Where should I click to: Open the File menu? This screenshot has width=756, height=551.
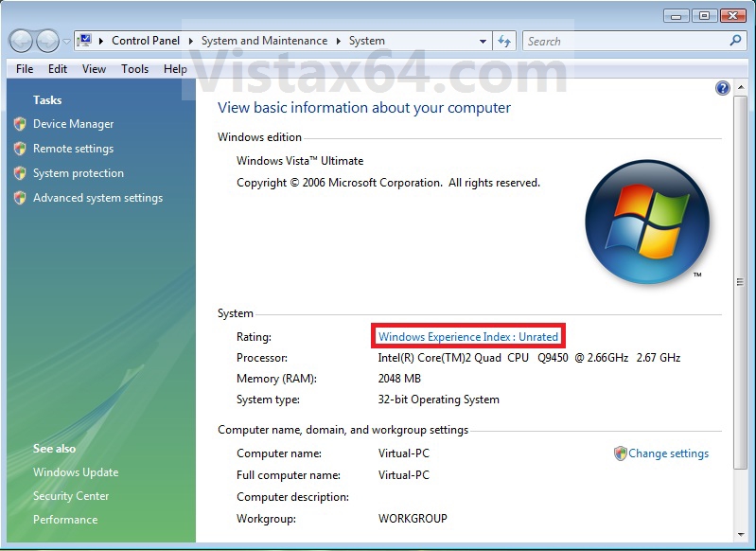pyautogui.click(x=25, y=69)
